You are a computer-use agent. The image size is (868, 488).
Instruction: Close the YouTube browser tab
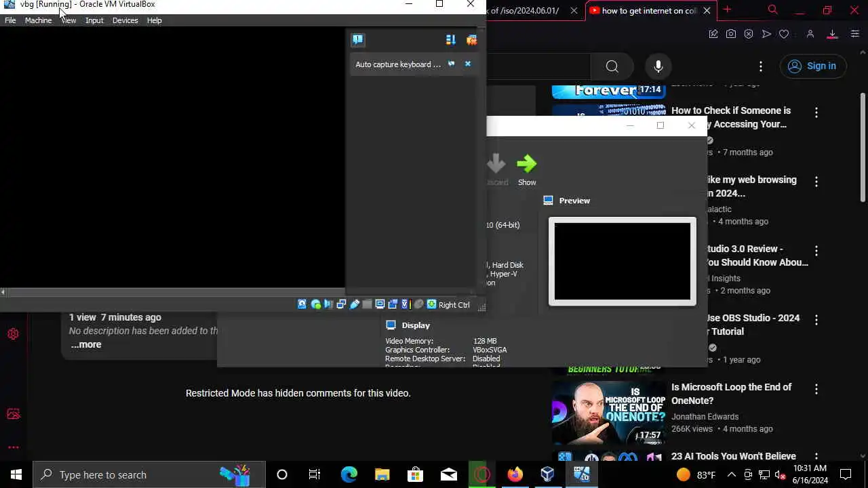click(x=707, y=10)
